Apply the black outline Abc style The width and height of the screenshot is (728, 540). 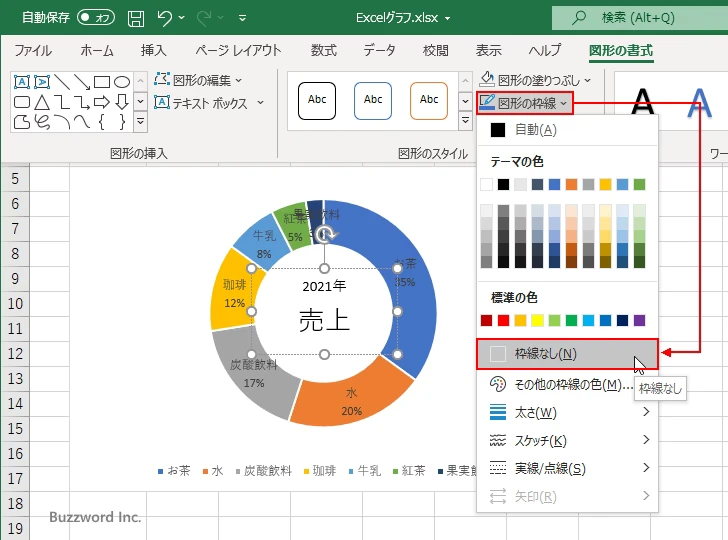[317, 101]
